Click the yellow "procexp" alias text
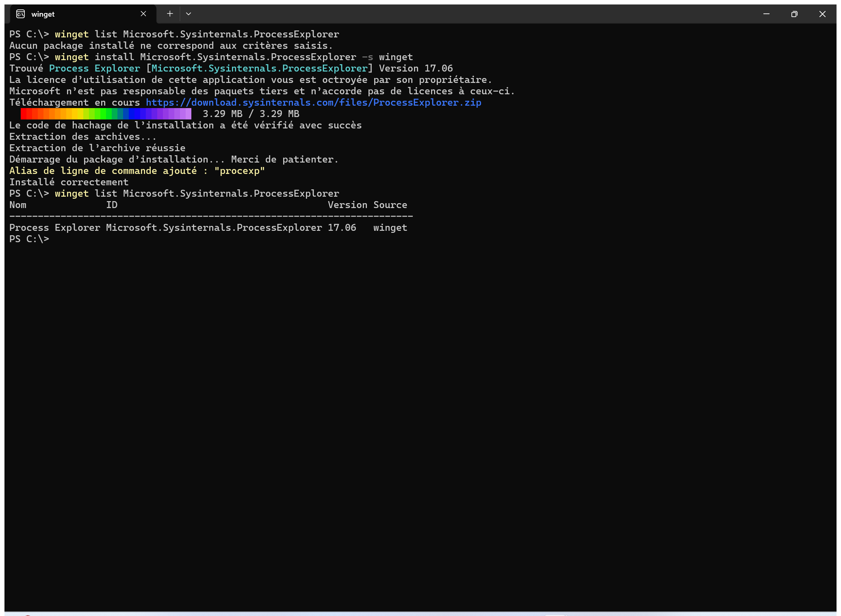The image size is (841, 616). click(x=239, y=171)
